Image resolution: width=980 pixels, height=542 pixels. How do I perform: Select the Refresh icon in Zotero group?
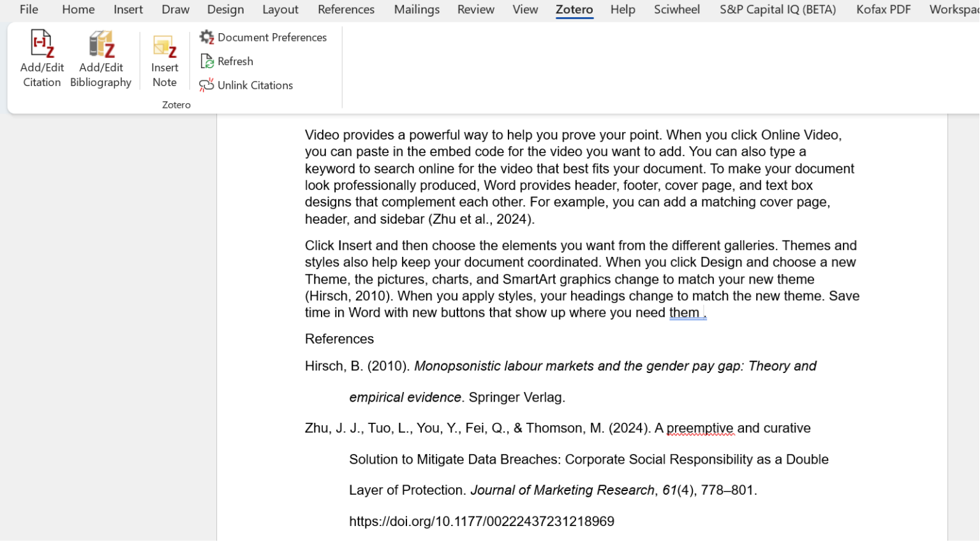[x=207, y=61]
